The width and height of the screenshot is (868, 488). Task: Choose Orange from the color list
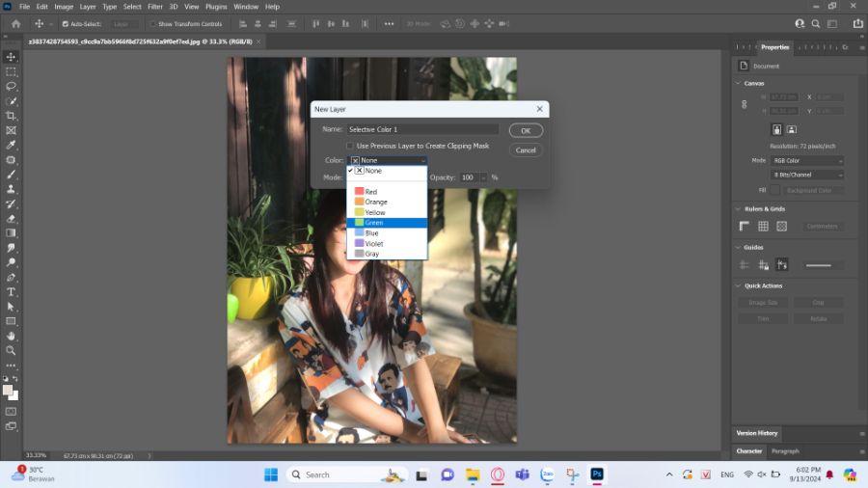click(387, 202)
